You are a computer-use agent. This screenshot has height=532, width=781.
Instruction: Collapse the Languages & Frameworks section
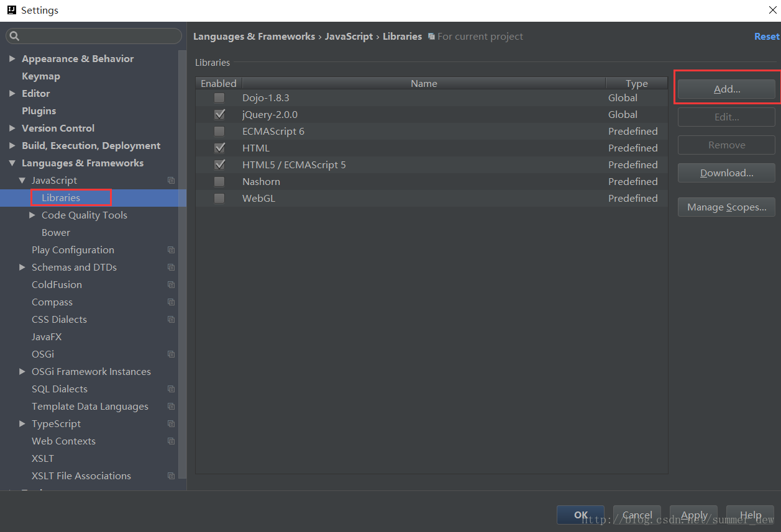click(12, 163)
